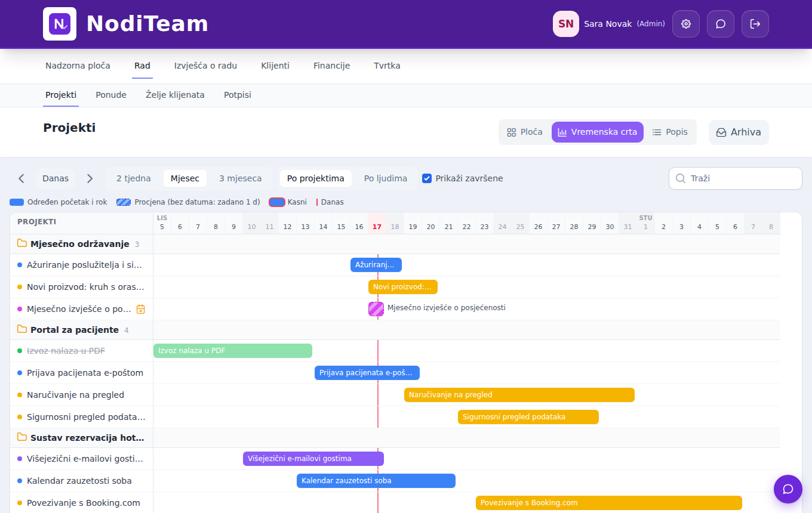
Task: Click the Danas button
Action: coord(56,178)
